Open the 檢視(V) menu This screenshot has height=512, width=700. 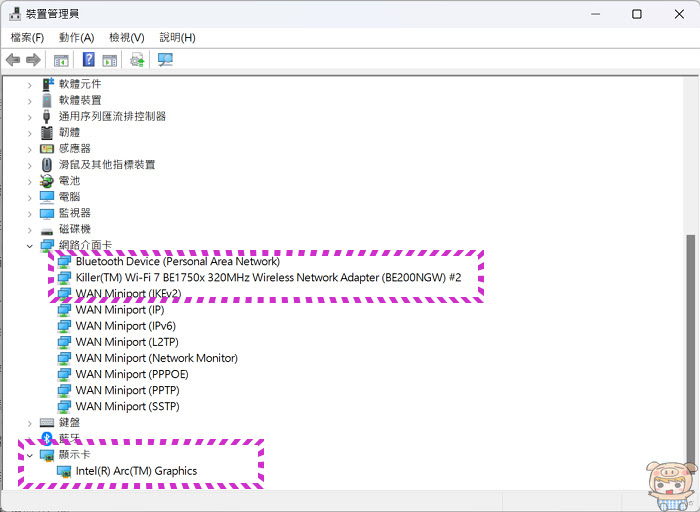coord(127,37)
